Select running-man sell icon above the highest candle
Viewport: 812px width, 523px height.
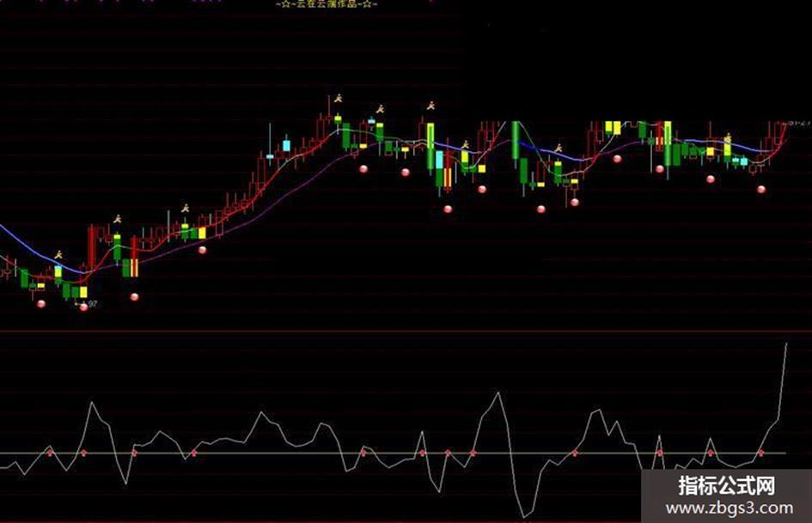[x=339, y=98]
